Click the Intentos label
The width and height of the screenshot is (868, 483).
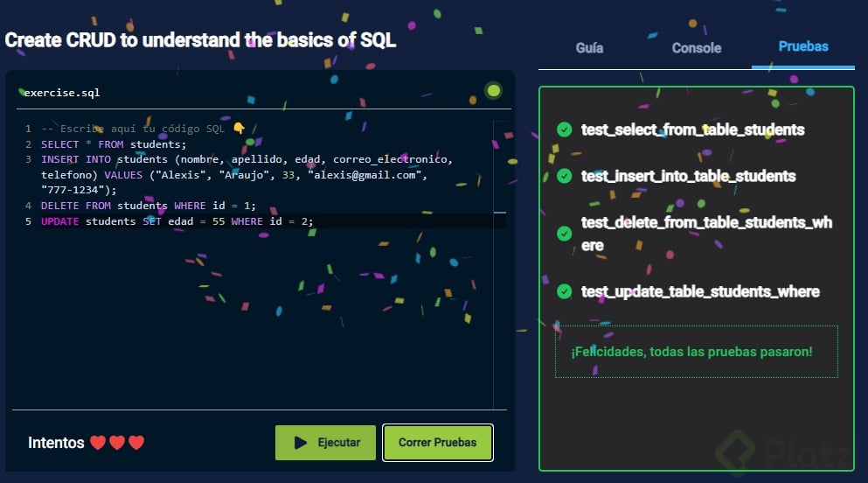[x=56, y=443]
